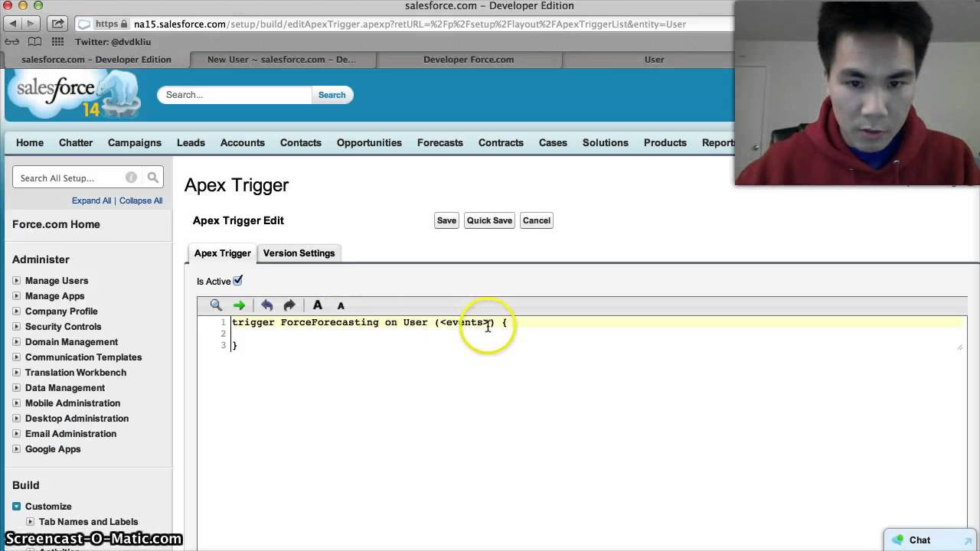The width and height of the screenshot is (980, 551).
Task: Expand Google Apps node
Action: pos(17,449)
